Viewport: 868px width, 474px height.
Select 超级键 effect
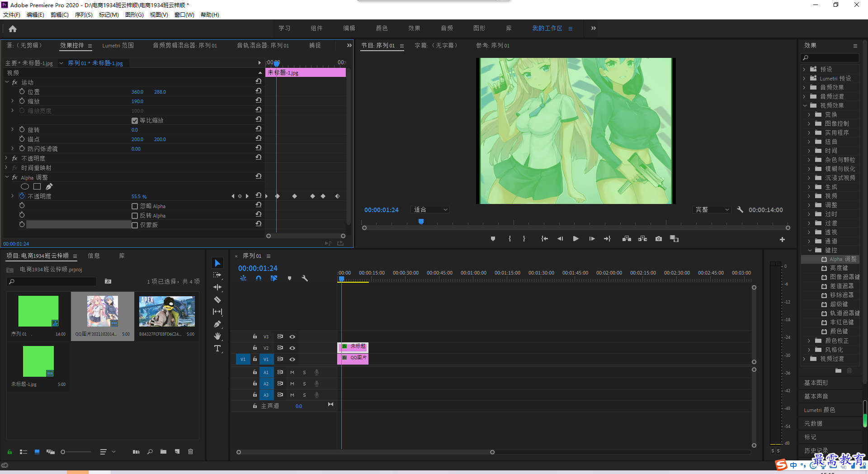pos(839,304)
